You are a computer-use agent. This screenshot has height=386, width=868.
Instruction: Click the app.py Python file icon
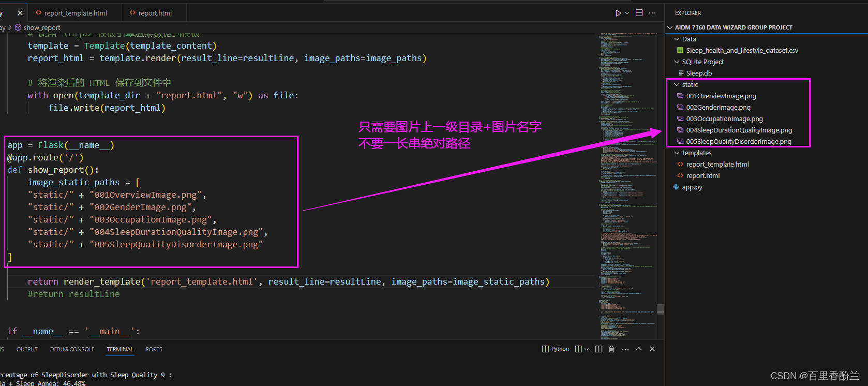pos(676,187)
